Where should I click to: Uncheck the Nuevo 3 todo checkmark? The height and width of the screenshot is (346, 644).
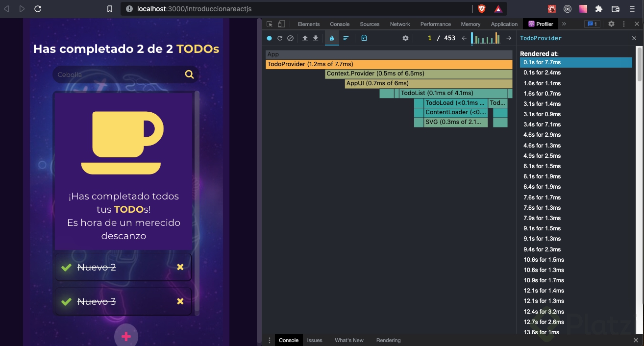[66, 301]
